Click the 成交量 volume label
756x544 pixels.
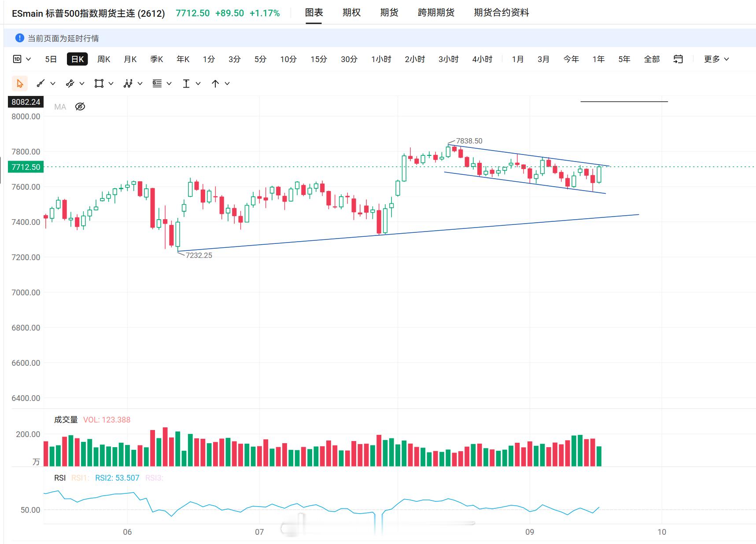coord(66,420)
